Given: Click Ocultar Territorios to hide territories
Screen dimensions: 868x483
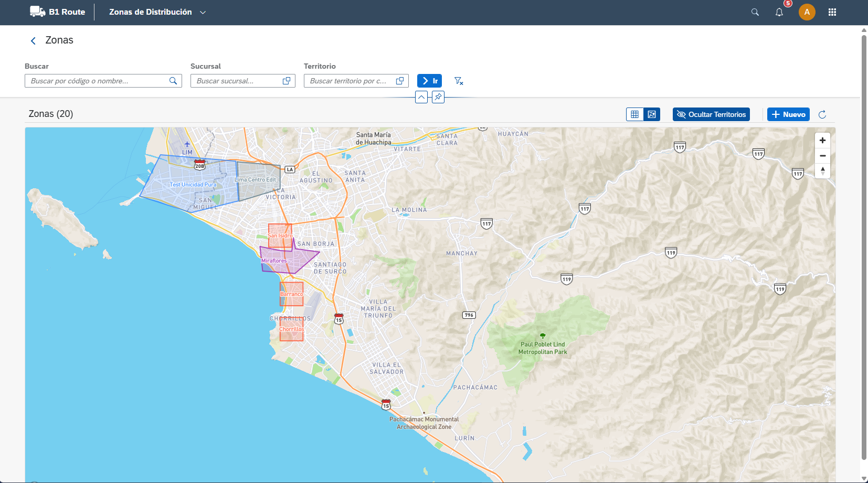Looking at the screenshot, I should [x=711, y=114].
